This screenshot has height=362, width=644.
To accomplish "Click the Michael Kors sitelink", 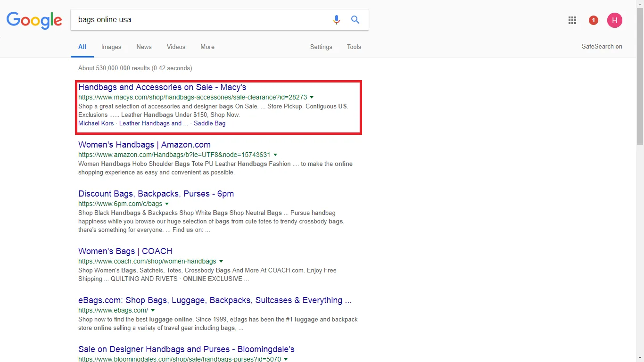I will point(96,123).
